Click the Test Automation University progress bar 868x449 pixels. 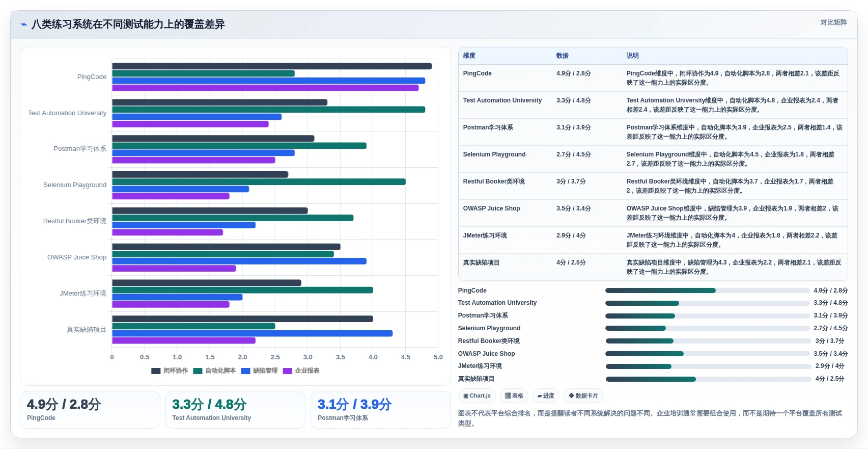pyautogui.click(x=707, y=303)
